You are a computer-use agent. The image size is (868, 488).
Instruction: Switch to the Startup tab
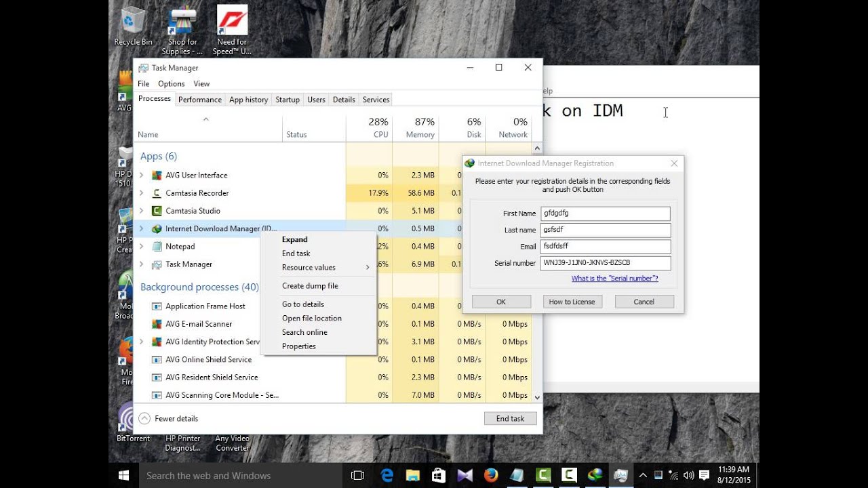[x=288, y=100]
